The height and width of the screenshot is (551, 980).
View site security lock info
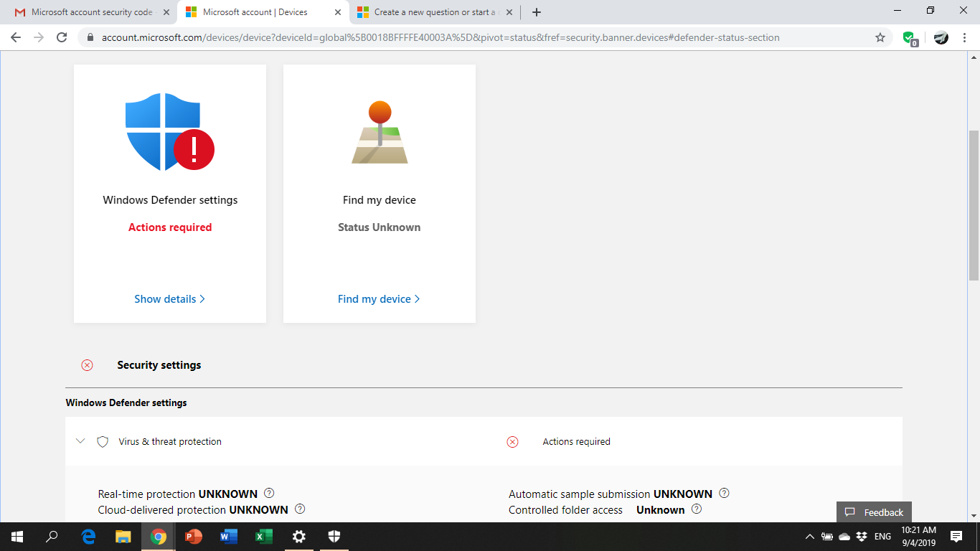click(90, 37)
